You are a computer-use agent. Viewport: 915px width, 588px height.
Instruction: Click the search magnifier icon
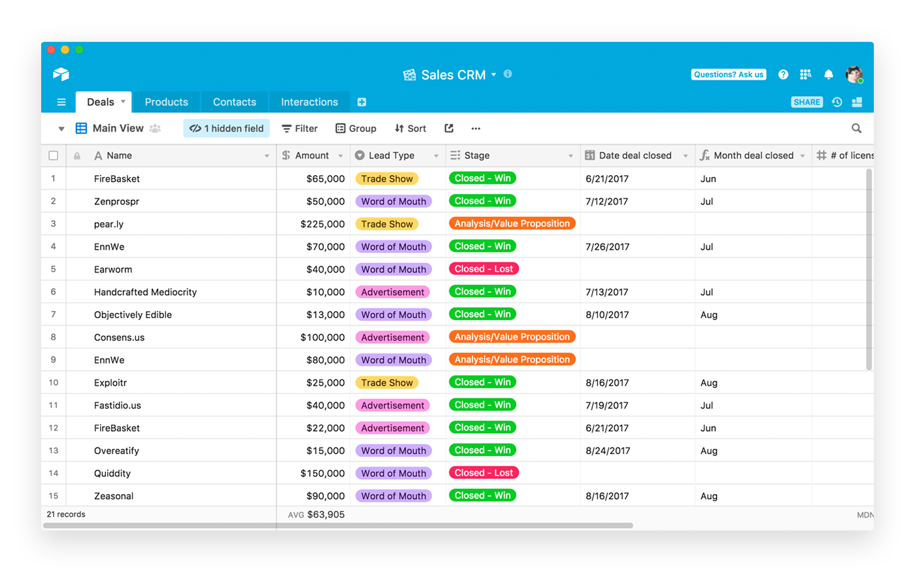click(x=856, y=129)
